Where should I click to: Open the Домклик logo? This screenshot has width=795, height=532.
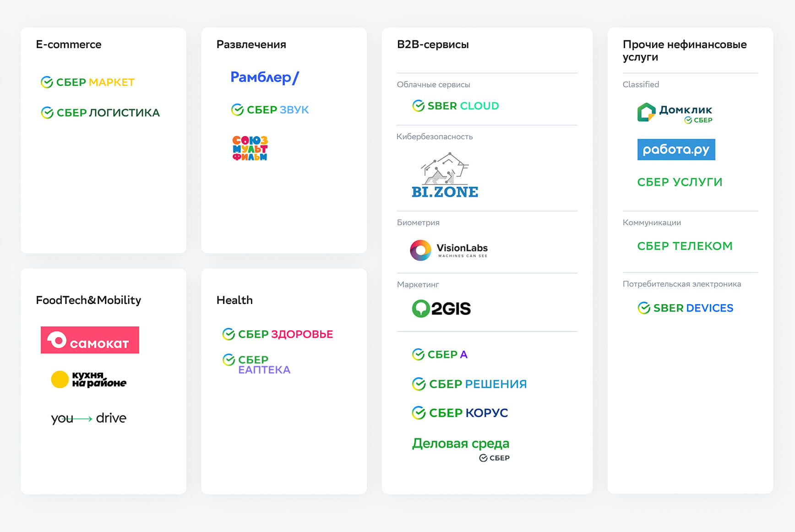point(675,113)
